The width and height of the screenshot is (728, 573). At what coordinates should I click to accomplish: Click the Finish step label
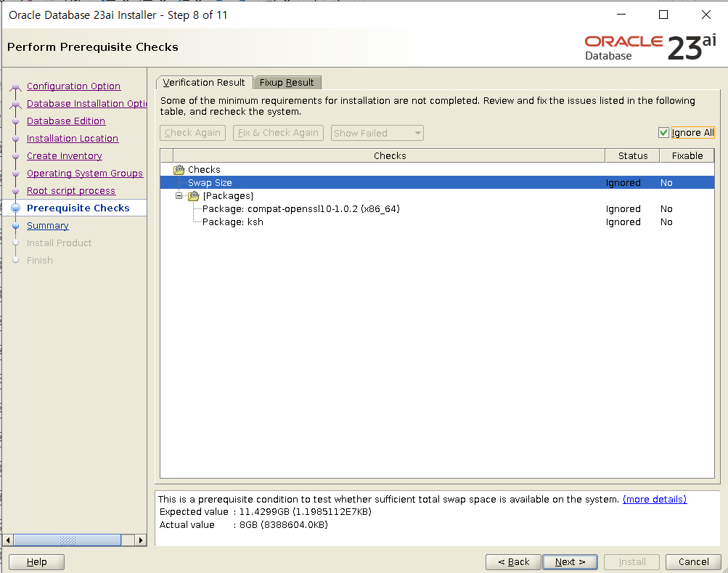coord(39,260)
